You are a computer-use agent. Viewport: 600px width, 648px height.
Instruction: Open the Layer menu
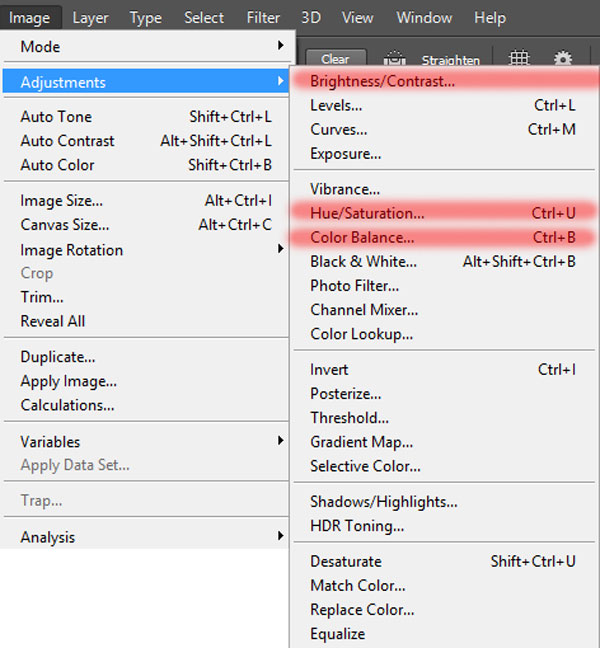click(x=90, y=18)
